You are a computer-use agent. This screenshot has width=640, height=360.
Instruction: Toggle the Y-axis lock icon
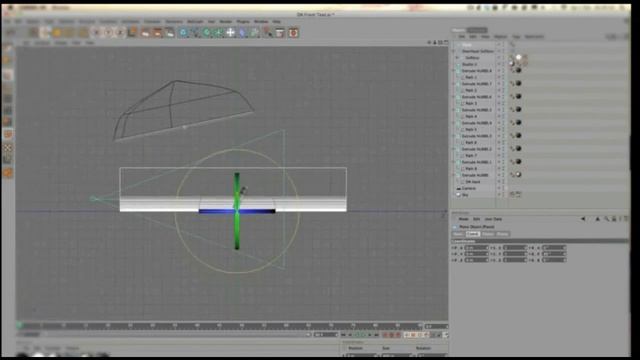(108, 32)
